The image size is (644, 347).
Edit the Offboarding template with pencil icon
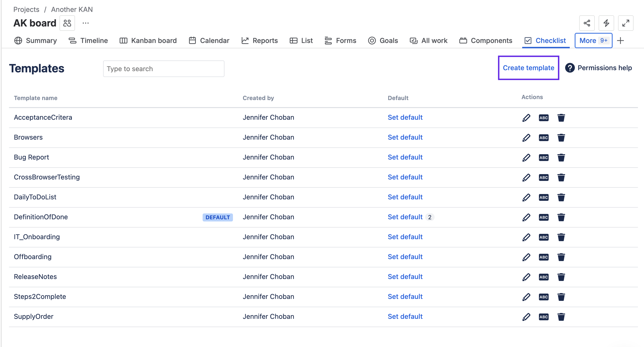coord(526,257)
